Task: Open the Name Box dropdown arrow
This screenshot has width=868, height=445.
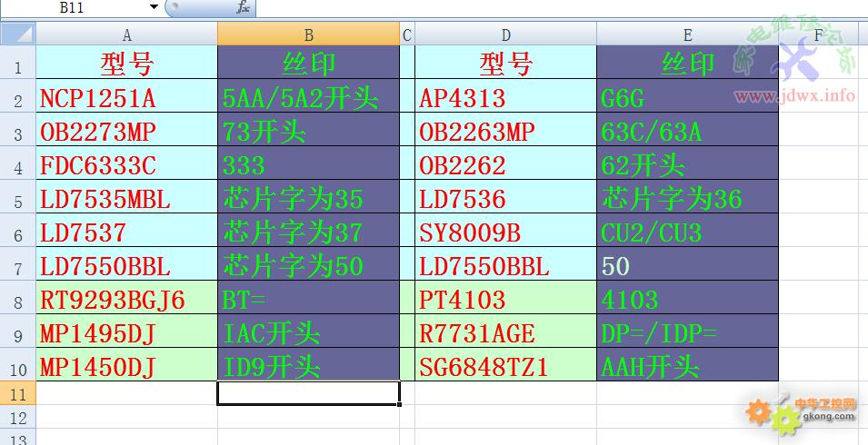Action: pyautogui.click(x=152, y=8)
